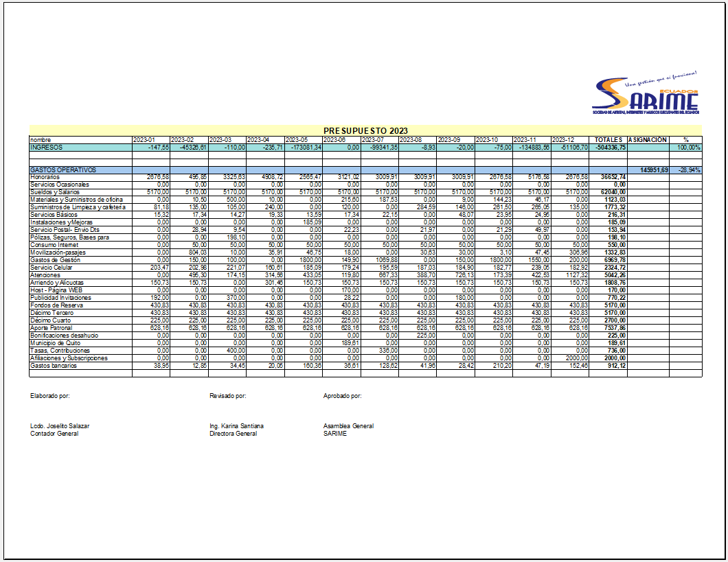Select the Gastos de Gestión row label
Viewport: 728px width, 562px height.
[55, 260]
